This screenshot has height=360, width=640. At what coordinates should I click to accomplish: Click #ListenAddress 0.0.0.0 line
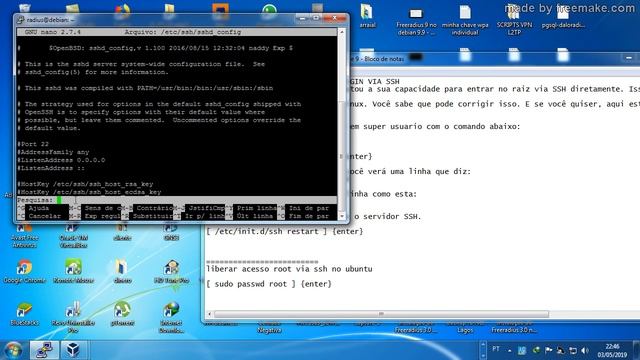pyautogui.click(x=61, y=160)
